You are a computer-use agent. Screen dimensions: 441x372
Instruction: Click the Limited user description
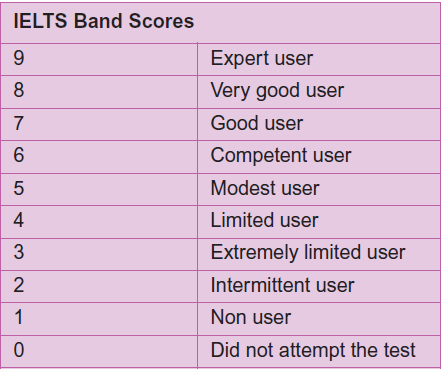coord(264,220)
